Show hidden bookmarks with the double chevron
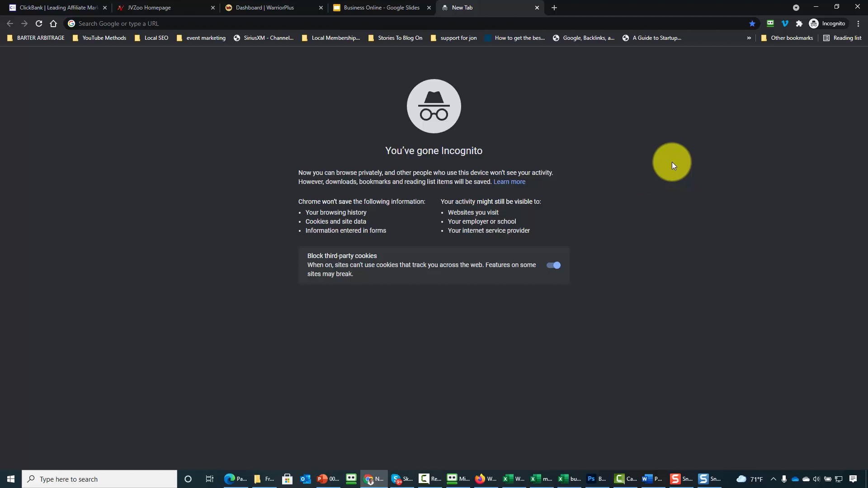Viewport: 868px width, 488px height. [x=749, y=38]
